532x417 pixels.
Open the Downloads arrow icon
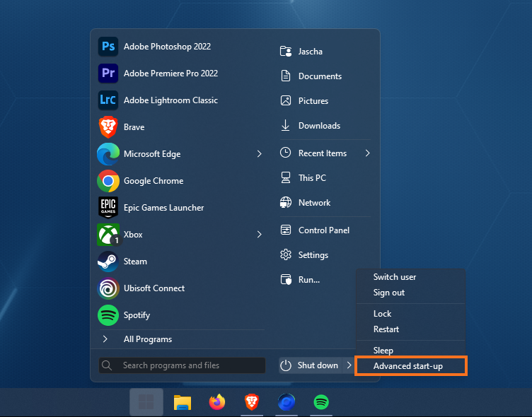[x=286, y=125]
